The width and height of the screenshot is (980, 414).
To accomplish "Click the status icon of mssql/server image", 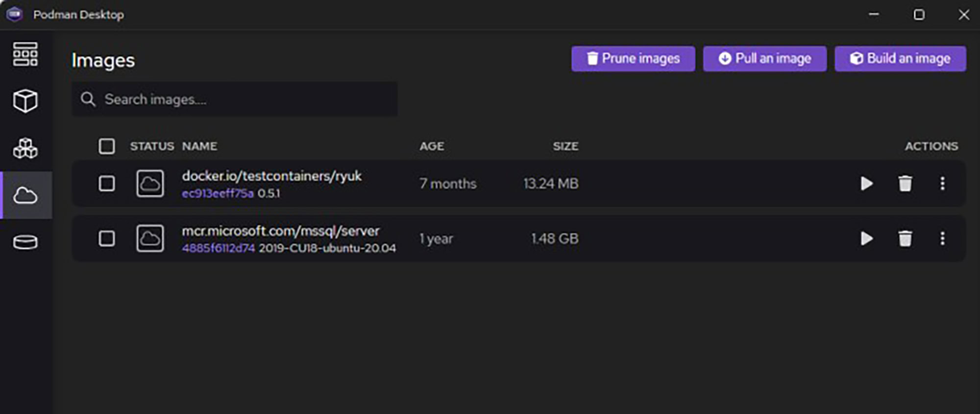I will pyautogui.click(x=150, y=238).
